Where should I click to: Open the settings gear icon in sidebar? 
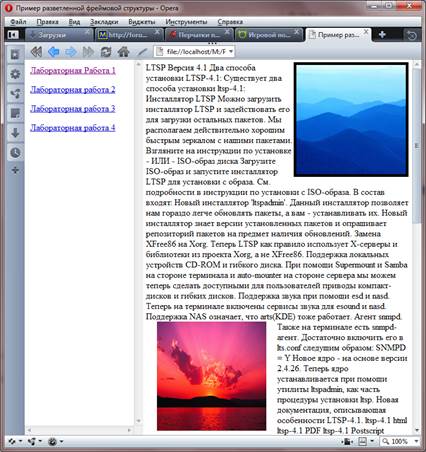tap(15, 74)
